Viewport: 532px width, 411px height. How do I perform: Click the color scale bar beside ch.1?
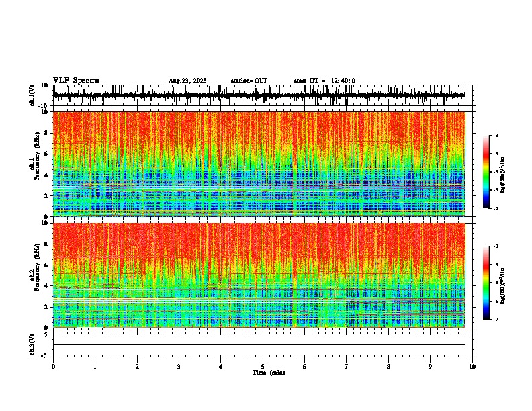[486, 172]
